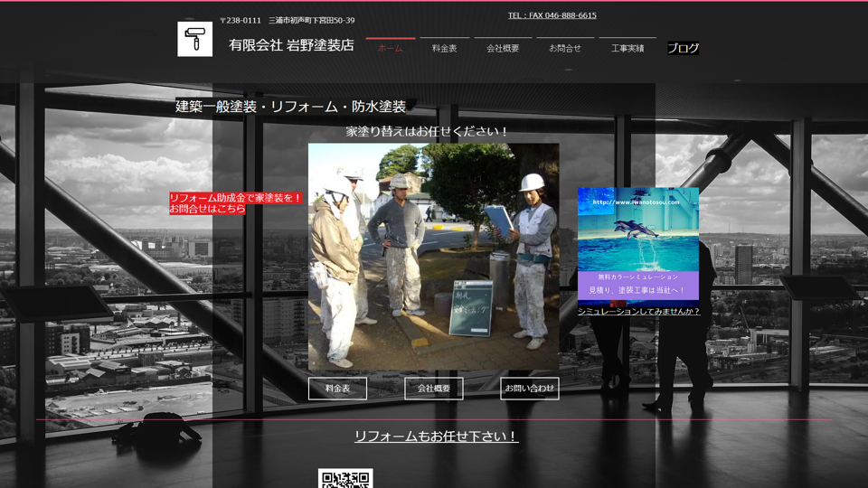Image resolution: width=868 pixels, height=488 pixels.
Task: Click the 建築一般塗装・リフォーム・防水塗装 heading
Action: [291, 107]
